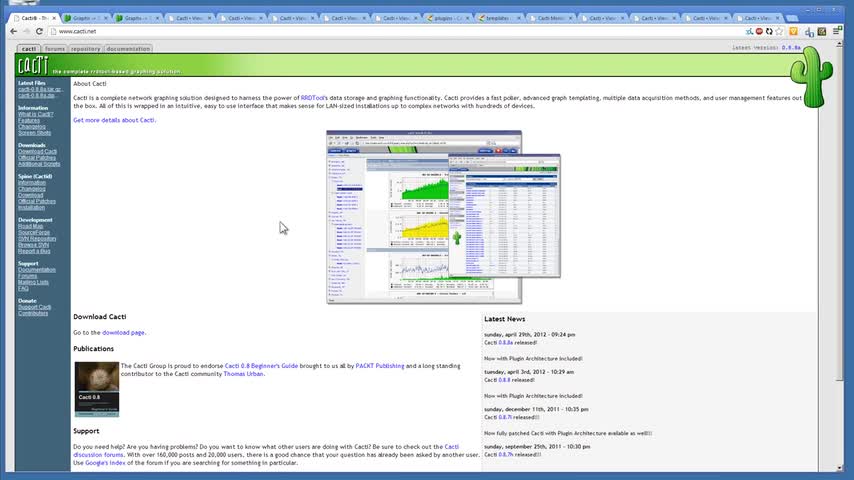
Task: Open the Thomas Urban link
Action: 243,374
